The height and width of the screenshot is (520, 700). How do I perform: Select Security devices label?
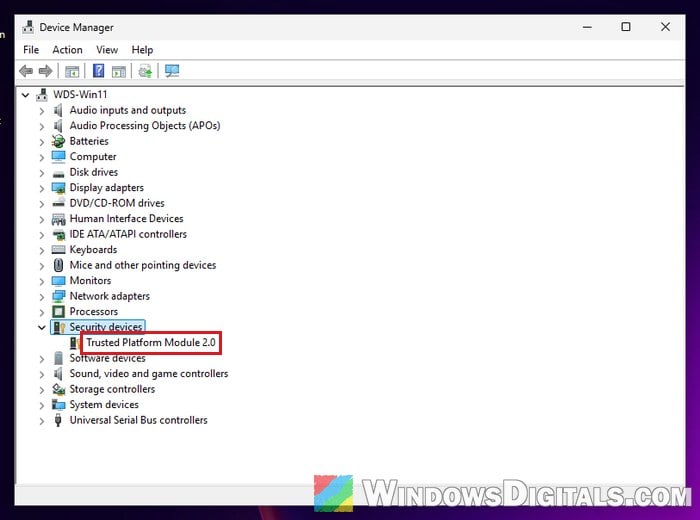point(106,327)
